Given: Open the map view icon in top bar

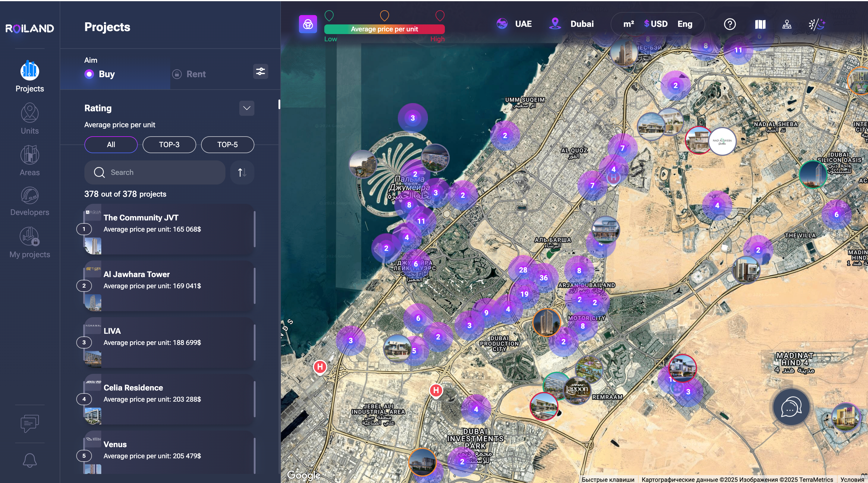Looking at the screenshot, I should 760,24.
